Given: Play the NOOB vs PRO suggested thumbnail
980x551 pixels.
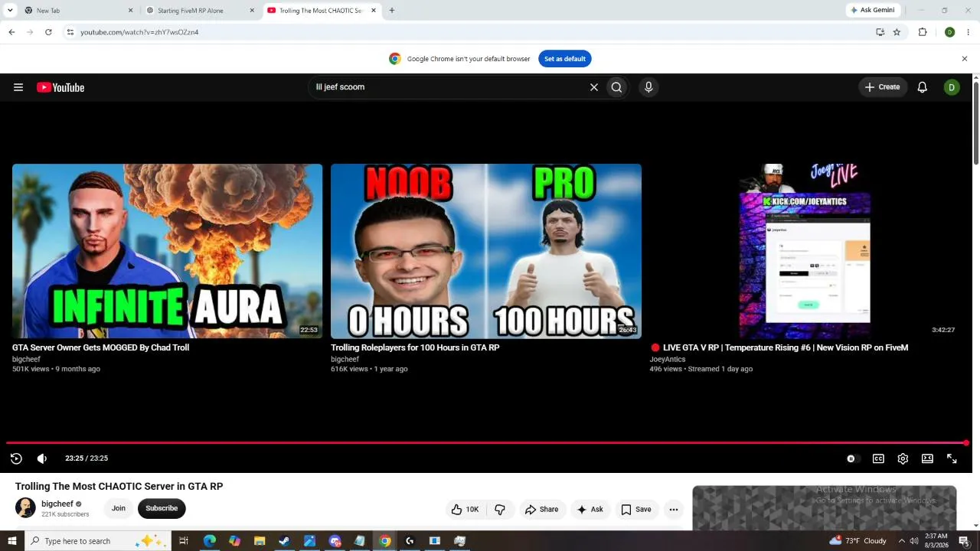Looking at the screenshot, I should coord(486,251).
